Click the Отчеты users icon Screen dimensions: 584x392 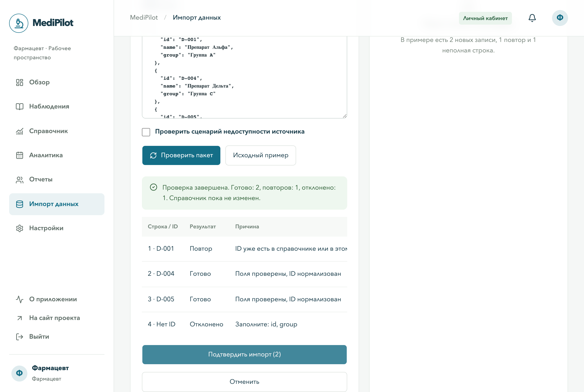click(20, 180)
